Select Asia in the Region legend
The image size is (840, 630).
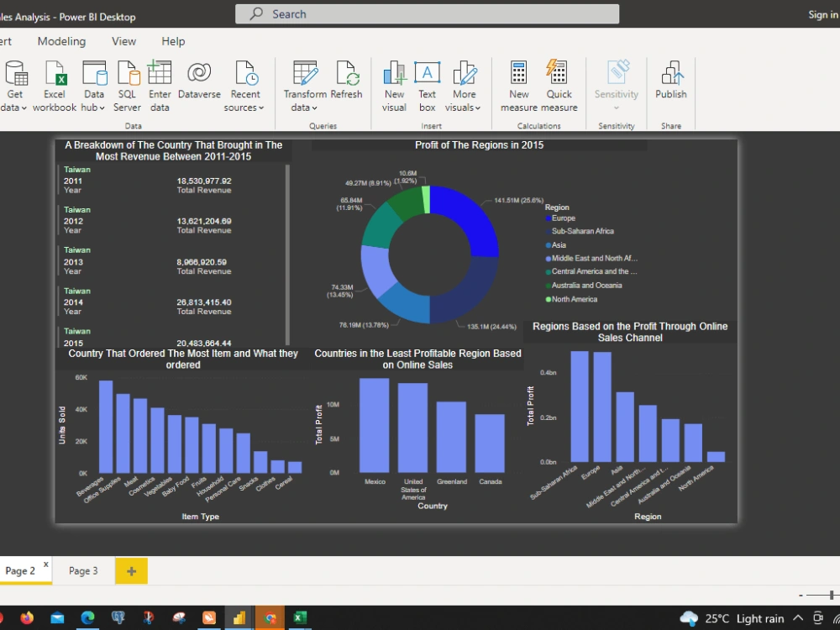coord(556,244)
